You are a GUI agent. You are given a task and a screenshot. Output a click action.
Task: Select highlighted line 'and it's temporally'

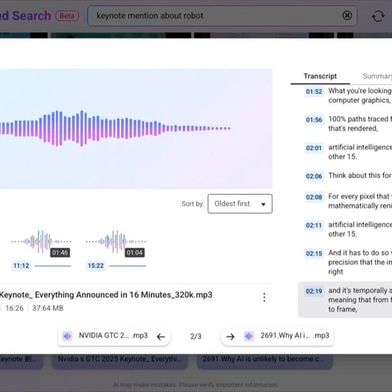[x=345, y=300]
